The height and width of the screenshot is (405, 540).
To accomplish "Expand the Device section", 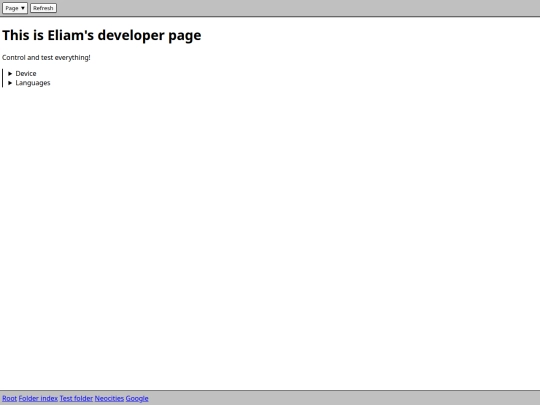I will tap(22, 74).
